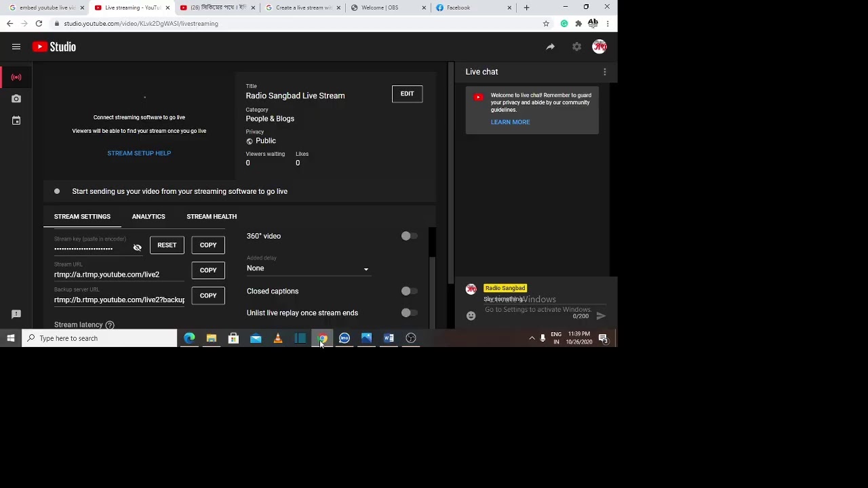Open the STREAM SETUP HELP link
The image size is (868, 488).
click(x=139, y=153)
